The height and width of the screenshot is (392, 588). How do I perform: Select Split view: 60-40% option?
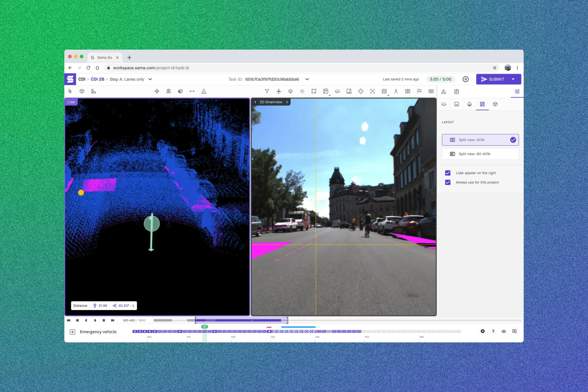[480, 154]
